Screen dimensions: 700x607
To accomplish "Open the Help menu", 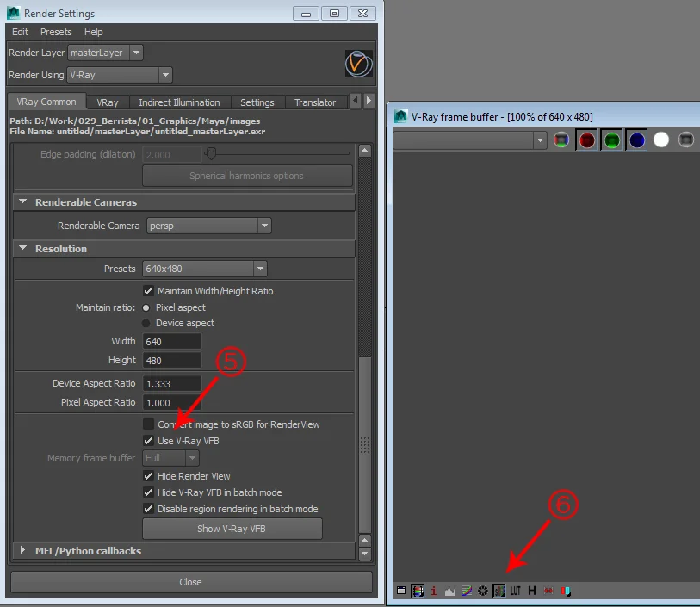I will click(x=93, y=32).
